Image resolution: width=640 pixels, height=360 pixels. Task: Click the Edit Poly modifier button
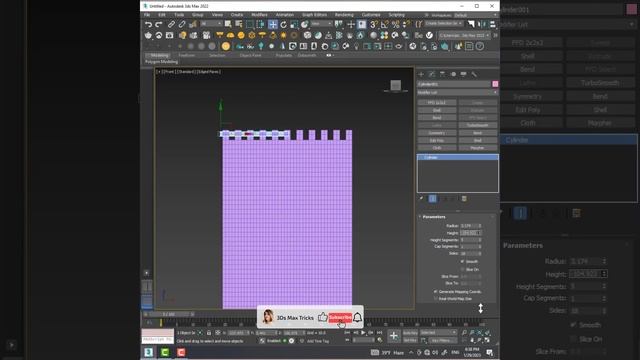point(437,140)
